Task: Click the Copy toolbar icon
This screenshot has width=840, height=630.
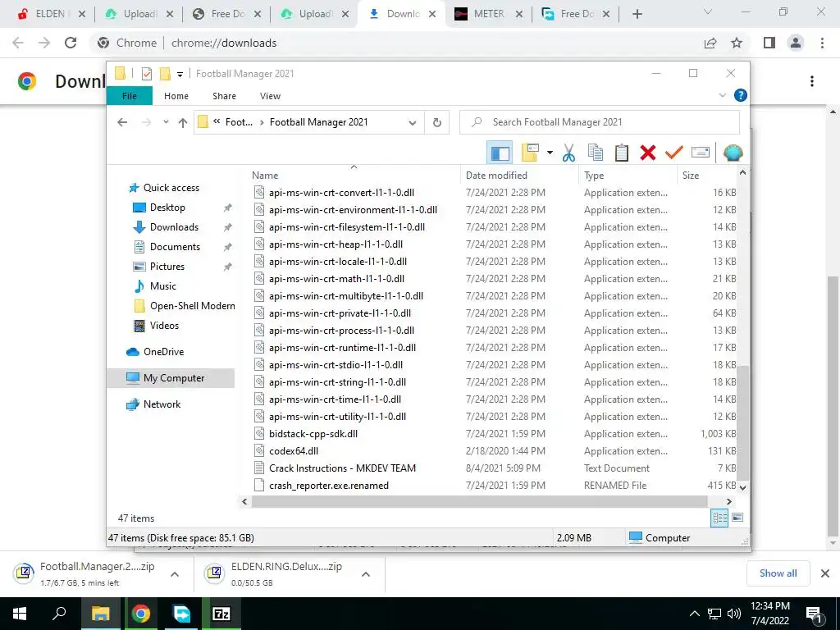Action: (x=596, y=153)
